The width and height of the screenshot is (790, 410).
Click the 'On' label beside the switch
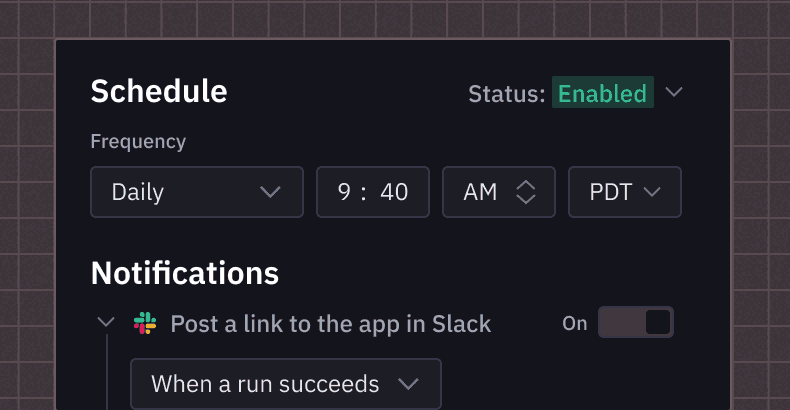click(575, 323)
